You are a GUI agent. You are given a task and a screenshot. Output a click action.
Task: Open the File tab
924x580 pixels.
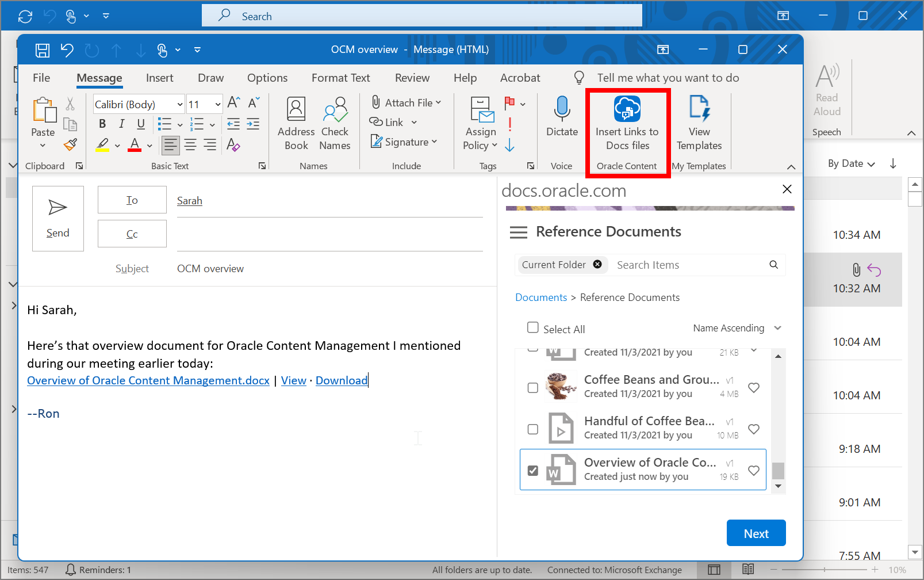41,78
